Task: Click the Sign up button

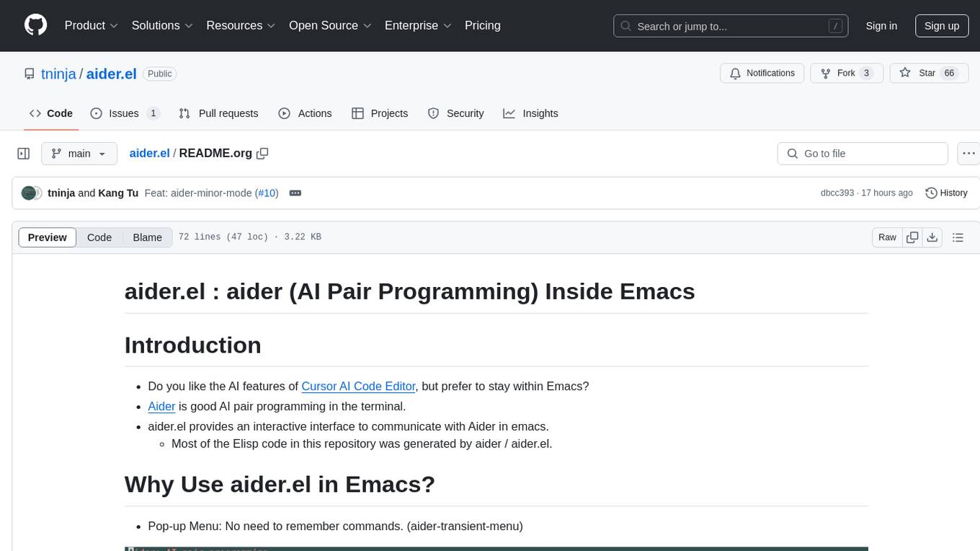Action: click(x=942, y=26)
